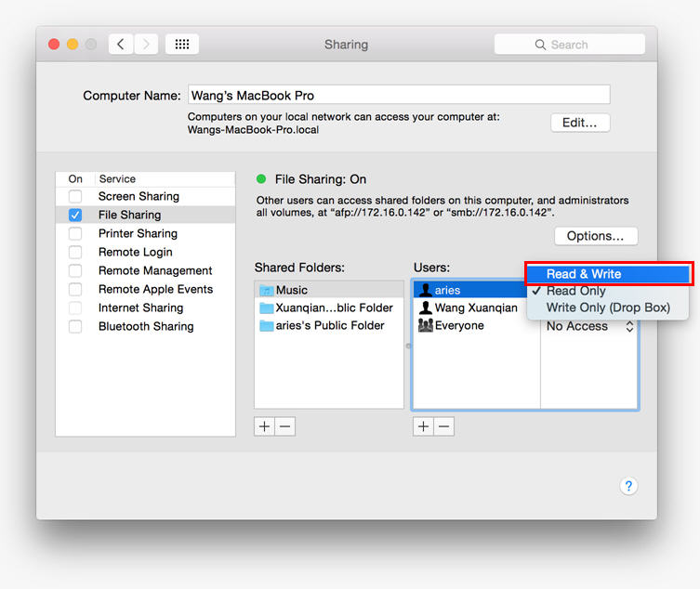
Task: Select the Xuanqian...blic Folder entry
Action: (x=329, y=308)
